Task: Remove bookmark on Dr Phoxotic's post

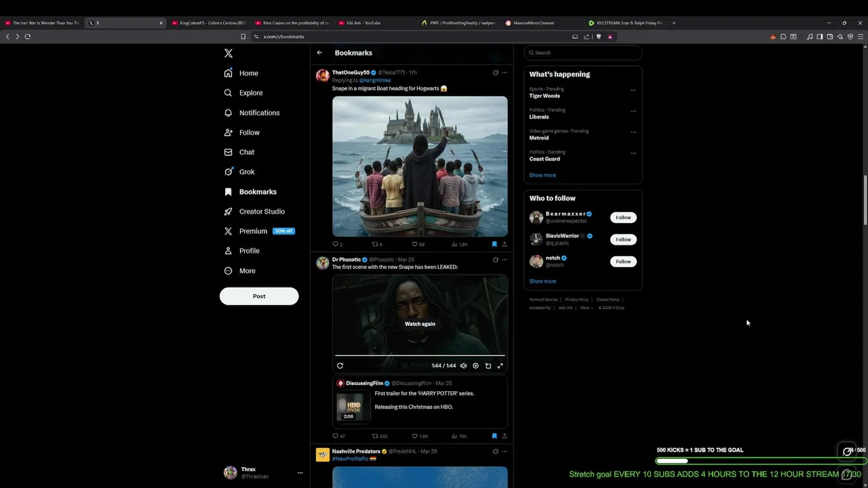Action: [x=494, y=436]
